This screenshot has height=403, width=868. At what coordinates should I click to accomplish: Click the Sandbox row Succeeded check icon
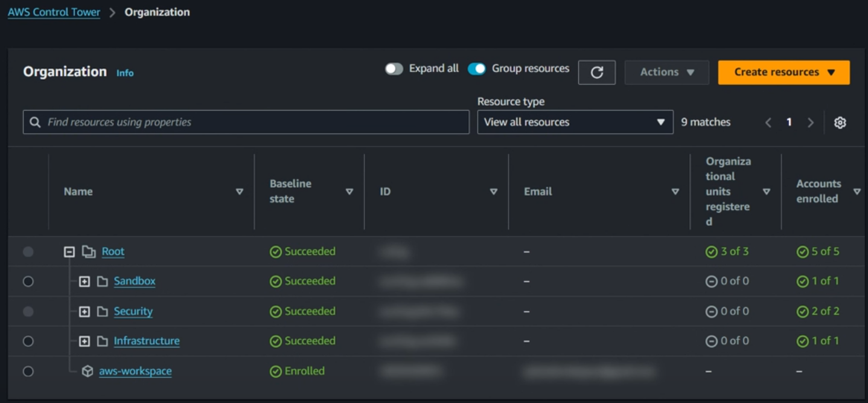coord(276,282)
